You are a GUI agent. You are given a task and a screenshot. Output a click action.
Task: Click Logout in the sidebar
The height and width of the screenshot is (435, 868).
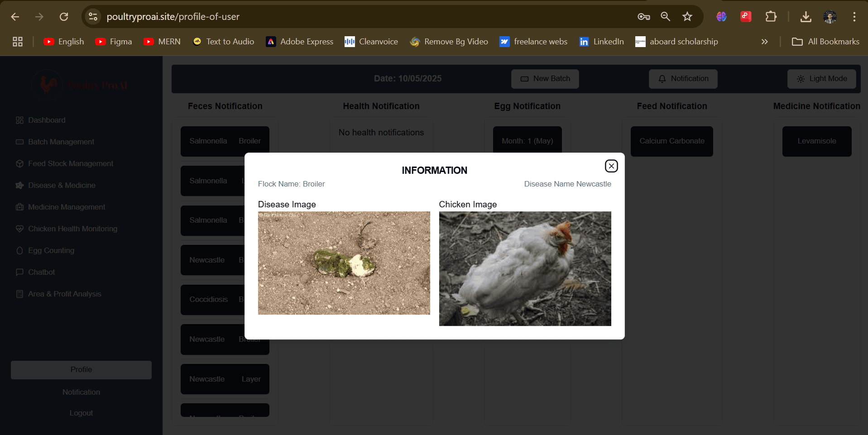tap(81, 413)
